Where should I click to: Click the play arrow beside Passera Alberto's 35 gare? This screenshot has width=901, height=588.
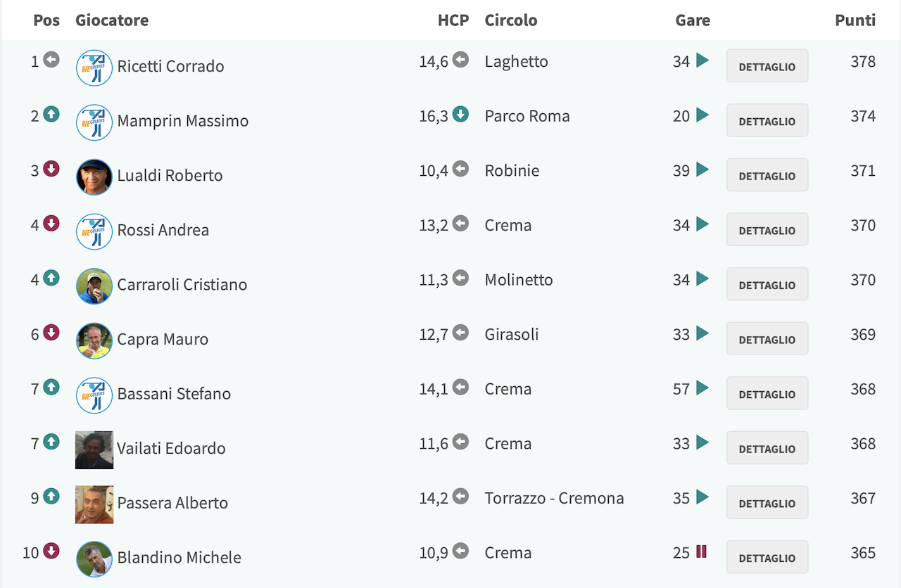[x=702, y=497]
